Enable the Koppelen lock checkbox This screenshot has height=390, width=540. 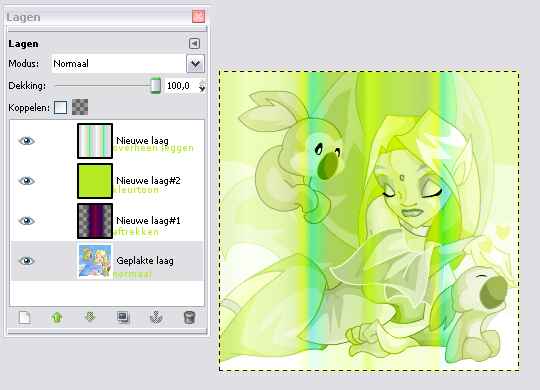(61, 107)
